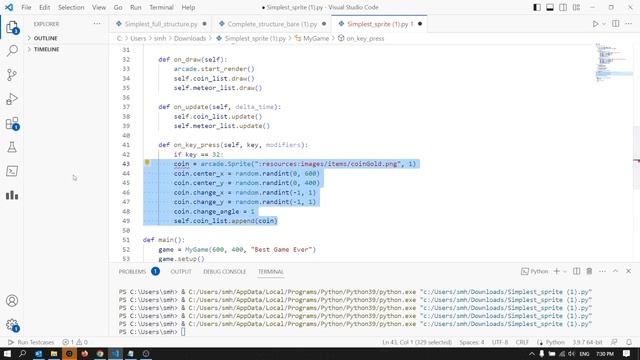
Task: Click the feedback icon in status bar
Action: coord(614,342)
